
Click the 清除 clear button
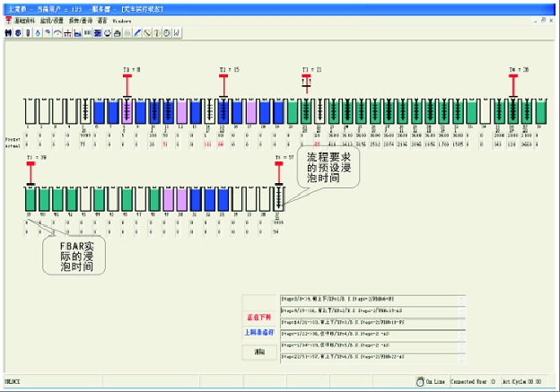click(259, 352)
